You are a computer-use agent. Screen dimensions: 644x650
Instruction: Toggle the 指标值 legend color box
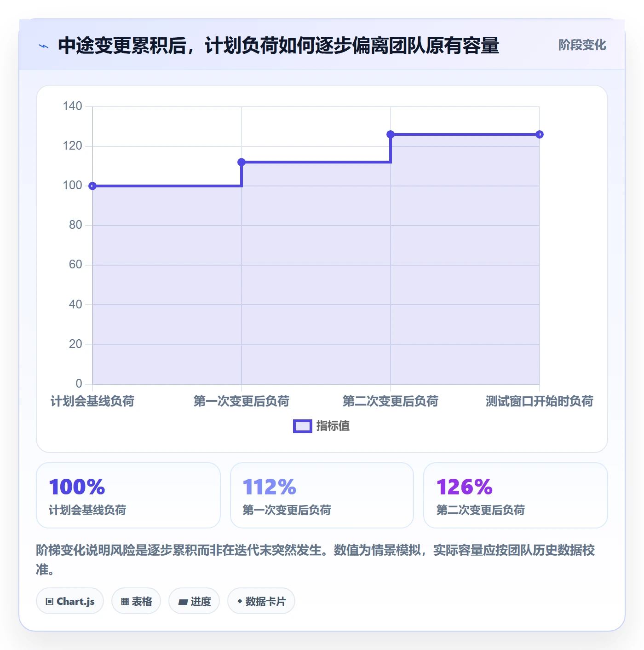(x=303, y=426)
